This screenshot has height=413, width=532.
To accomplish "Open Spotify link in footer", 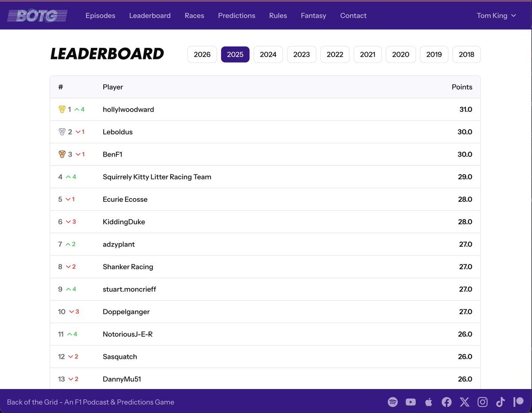I will coord(393,402).
